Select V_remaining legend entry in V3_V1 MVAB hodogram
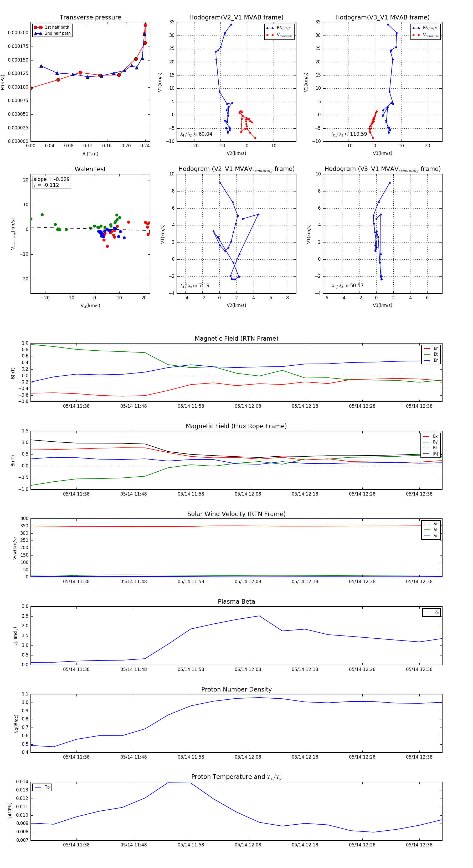The image size is (473, 868). click(x=425, y=35)
